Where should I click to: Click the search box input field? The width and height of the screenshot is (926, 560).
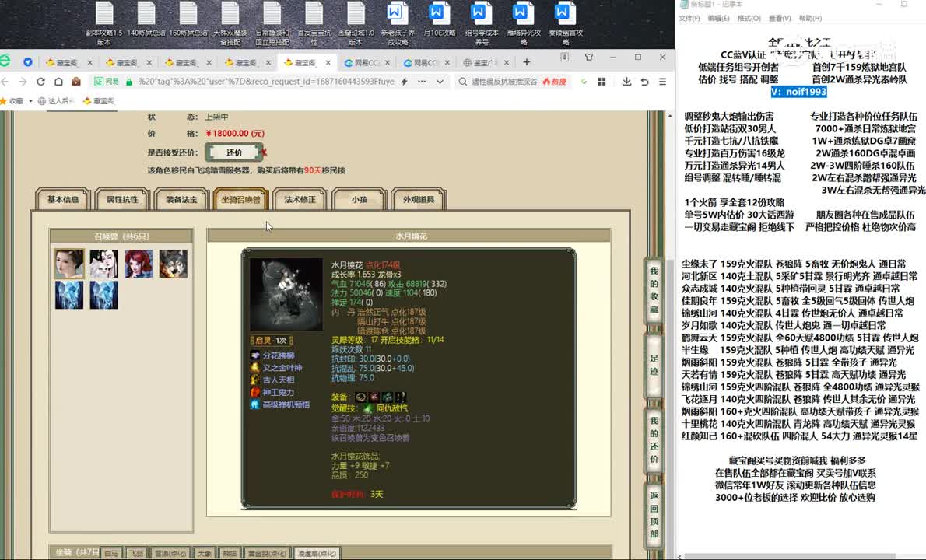(x=503, y=82)
